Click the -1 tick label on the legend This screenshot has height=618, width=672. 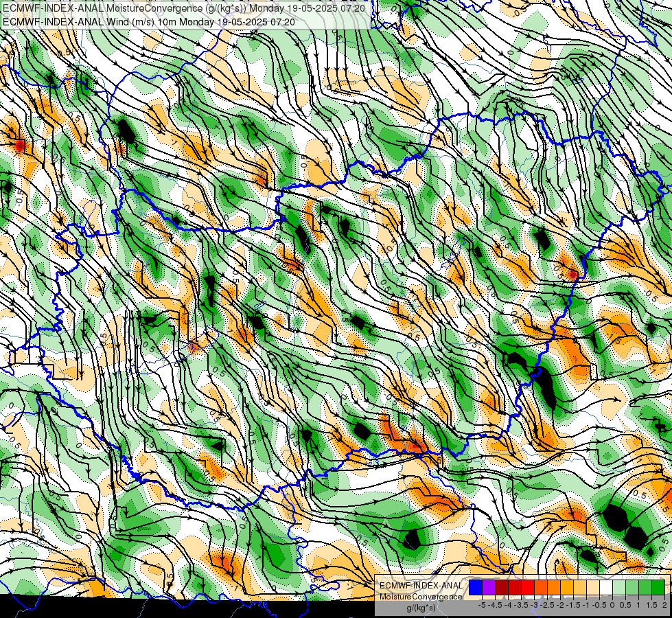tap(586, 605)
